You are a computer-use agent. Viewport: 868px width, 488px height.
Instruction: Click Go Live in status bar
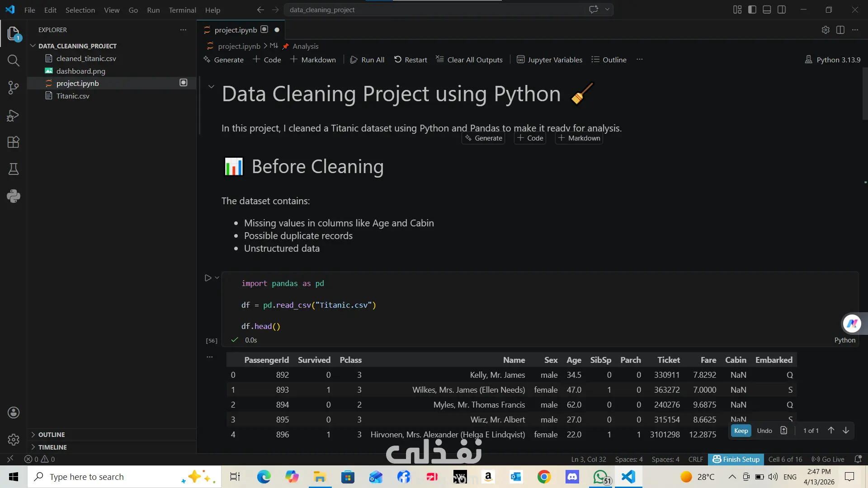point(828,459)
